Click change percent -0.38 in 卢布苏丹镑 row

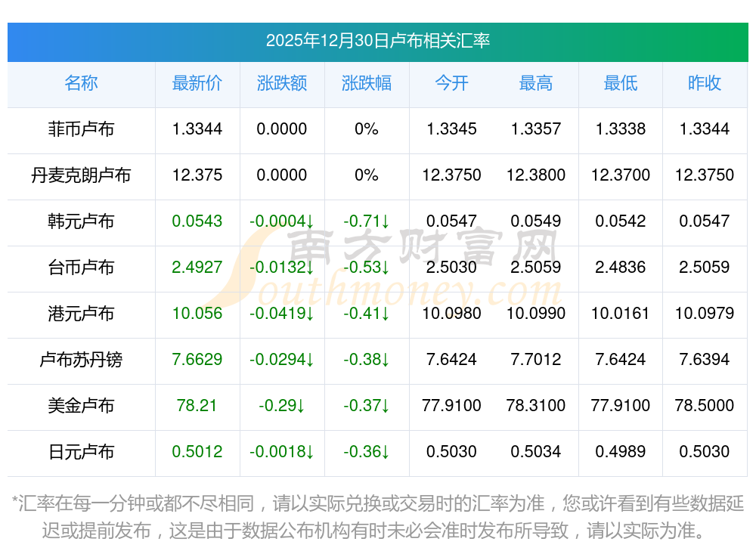pyautogui.click(x=367, y=360)
